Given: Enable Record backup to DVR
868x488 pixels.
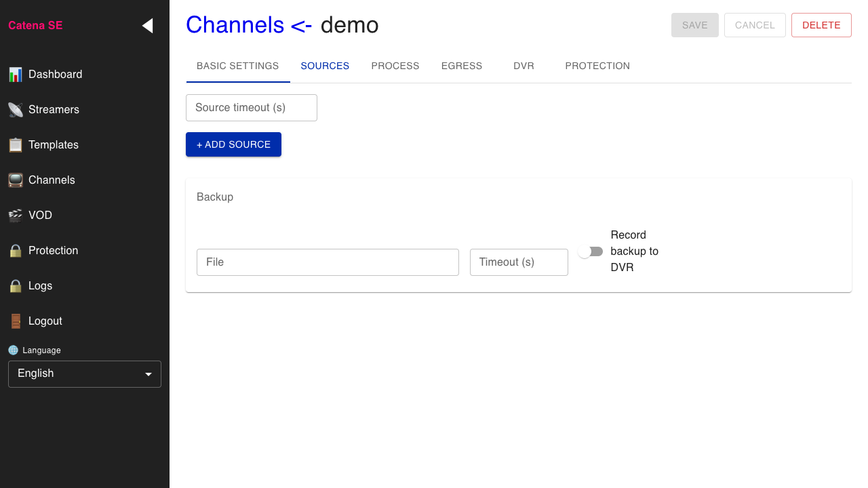Looking at the screenshot, I should coord(590,251).
